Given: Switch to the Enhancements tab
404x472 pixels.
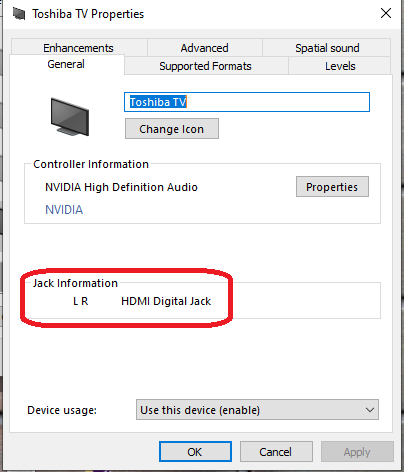Looking at the screenshot, I should (x=78, y=48).
